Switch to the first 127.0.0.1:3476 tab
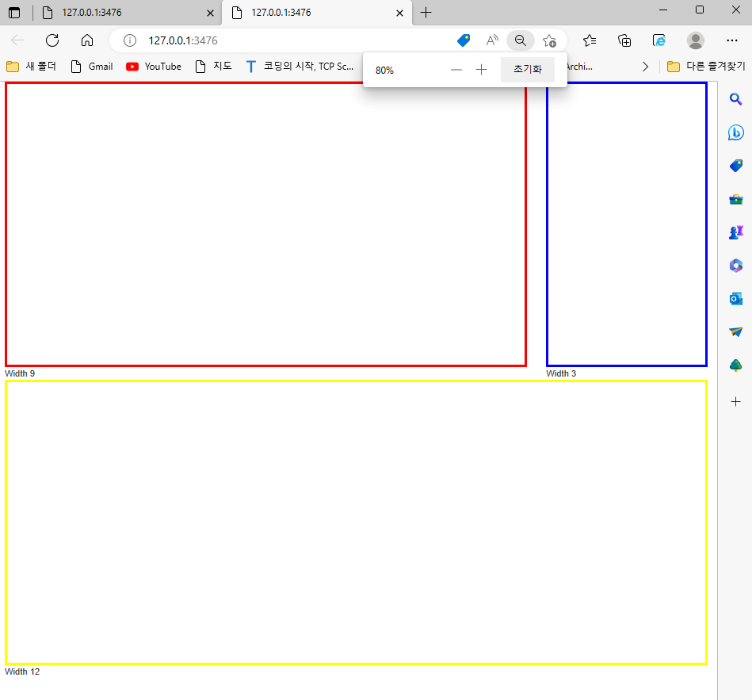 click(x=127, y=13)
